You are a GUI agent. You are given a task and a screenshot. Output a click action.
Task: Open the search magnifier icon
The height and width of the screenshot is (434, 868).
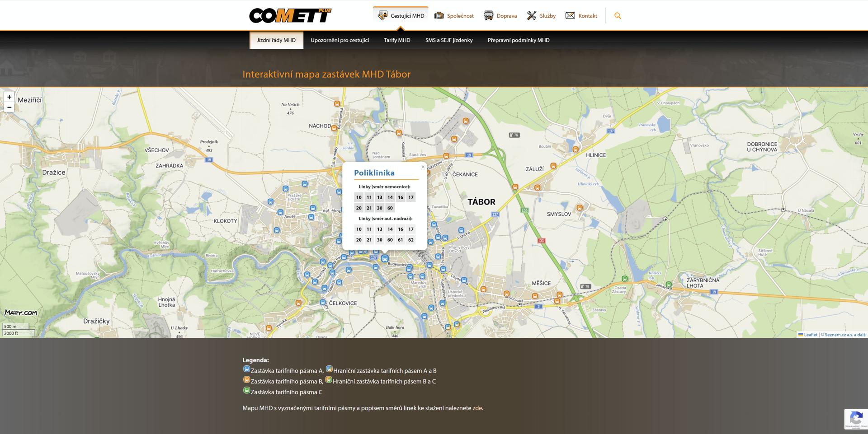click(618, 16)
